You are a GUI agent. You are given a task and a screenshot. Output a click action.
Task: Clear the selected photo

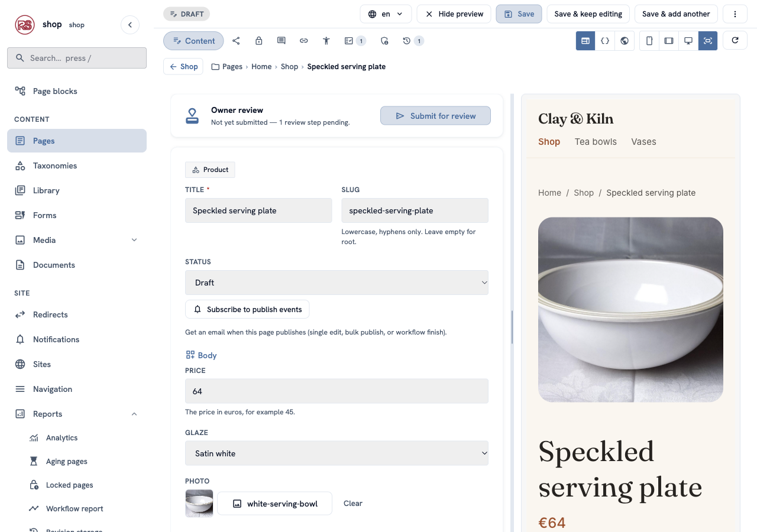click(x=353, y=504)
